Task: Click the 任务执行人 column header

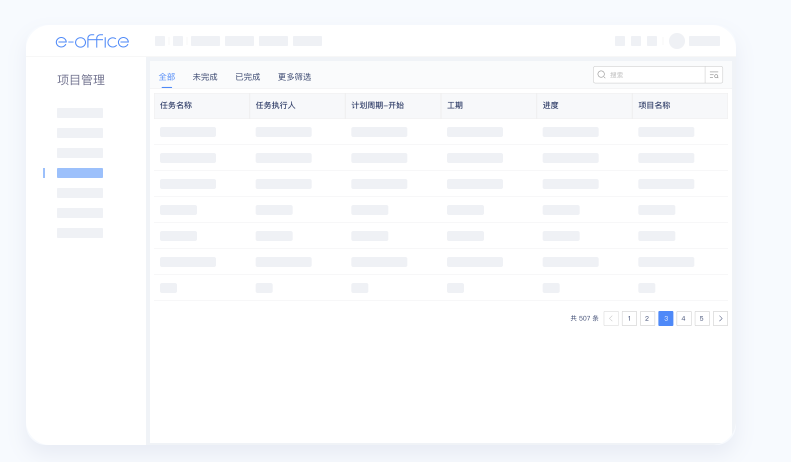Action: (x=275, y=105)
